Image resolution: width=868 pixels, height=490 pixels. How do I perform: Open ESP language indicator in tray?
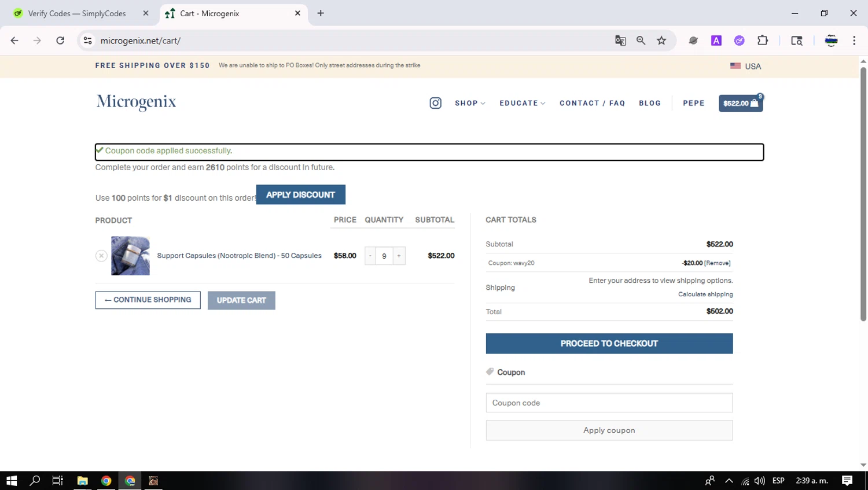778,481
